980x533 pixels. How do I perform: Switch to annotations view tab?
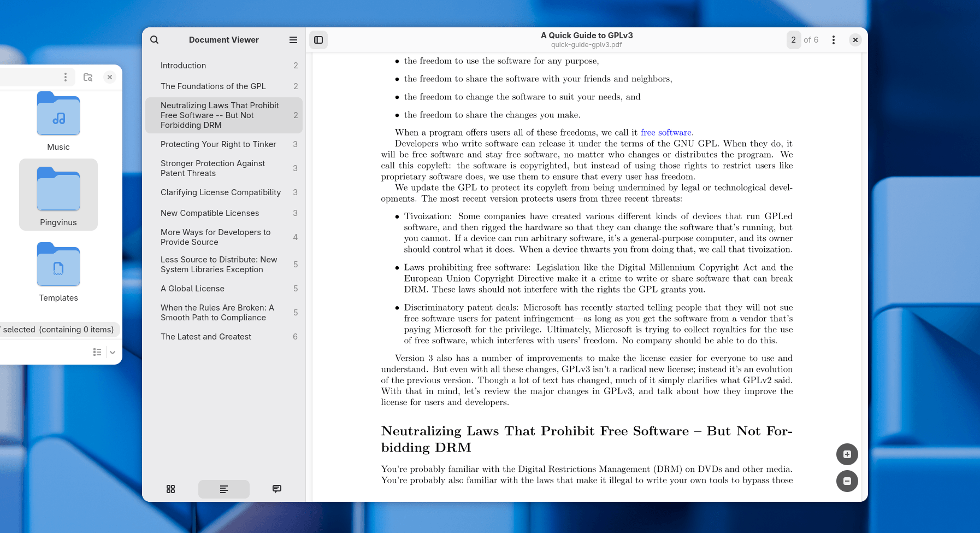click(x=277, y=489)
